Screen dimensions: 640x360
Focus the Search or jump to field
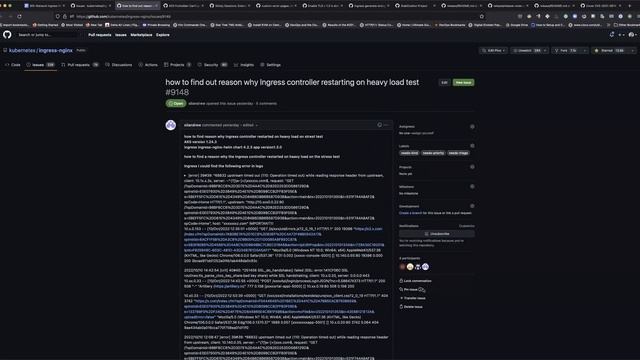tap(49, 35)
